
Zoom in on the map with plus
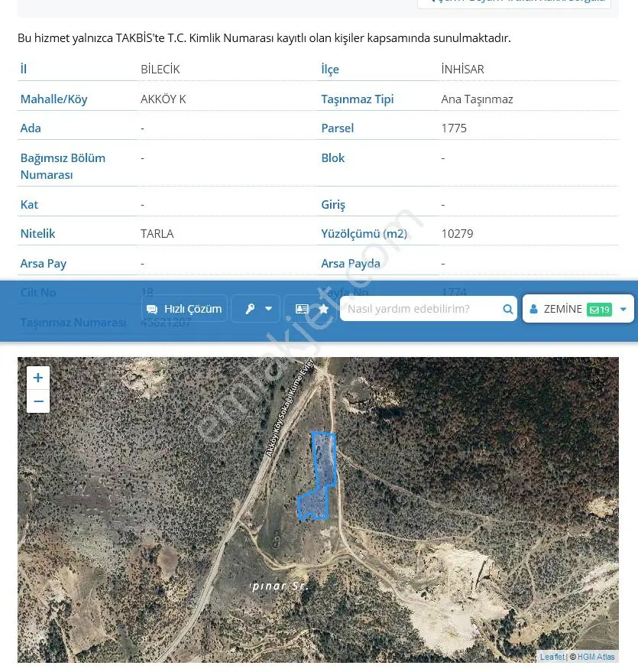[x=38, y=378]
